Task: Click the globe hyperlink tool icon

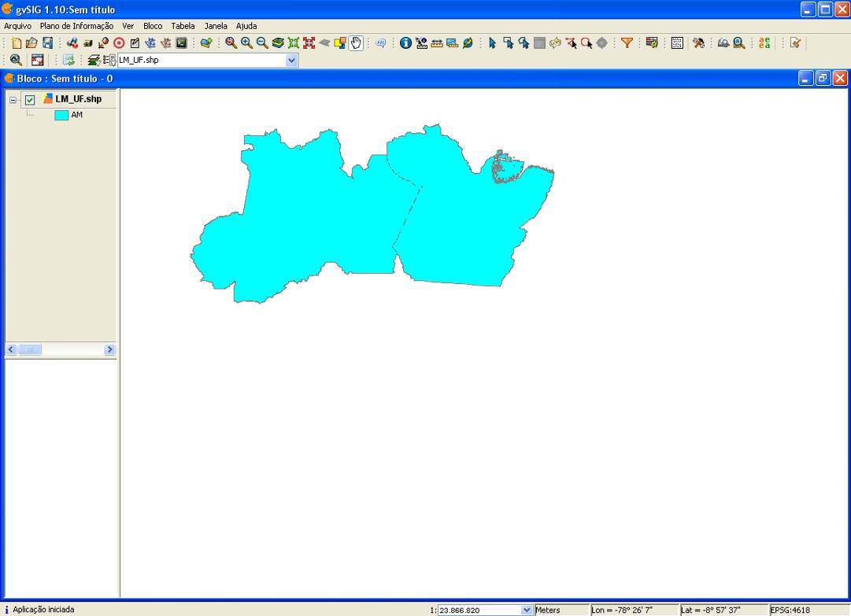Action: click(468, 42)
